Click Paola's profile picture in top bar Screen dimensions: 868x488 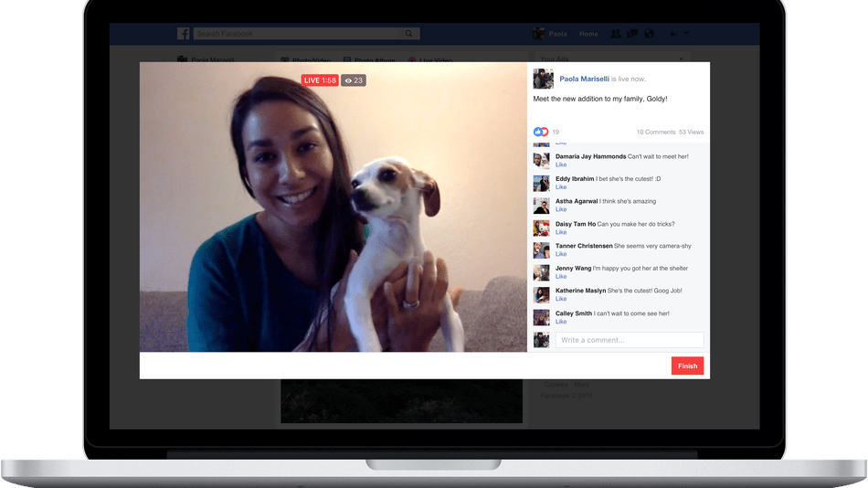(x=539, y=34)
